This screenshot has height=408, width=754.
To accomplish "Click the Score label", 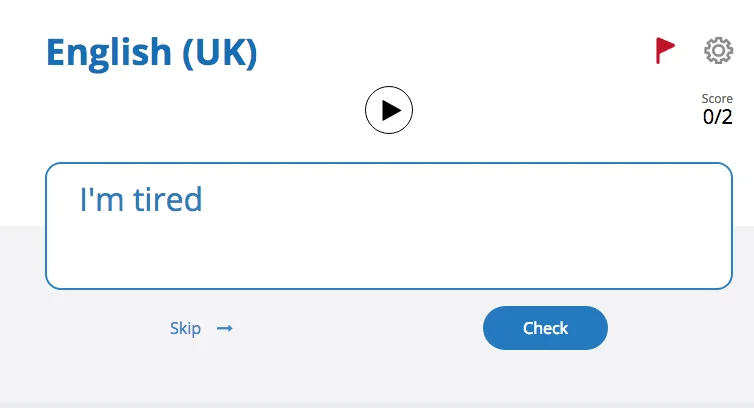I will (x=717, y=99).
